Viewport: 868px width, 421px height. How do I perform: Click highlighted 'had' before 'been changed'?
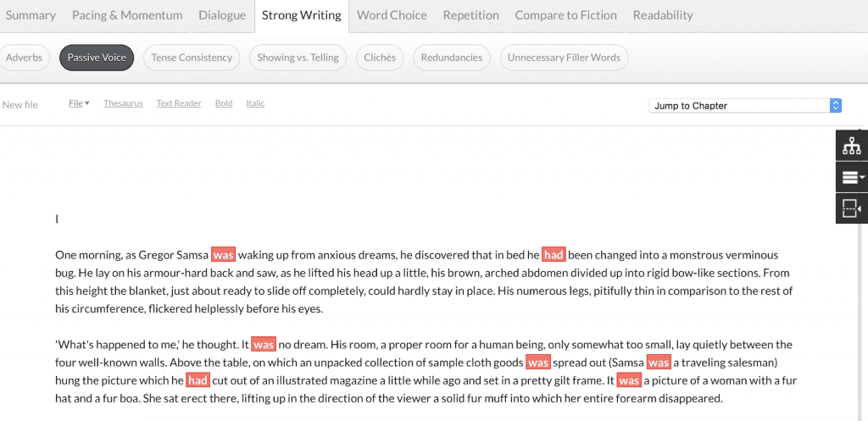point(554,255)
